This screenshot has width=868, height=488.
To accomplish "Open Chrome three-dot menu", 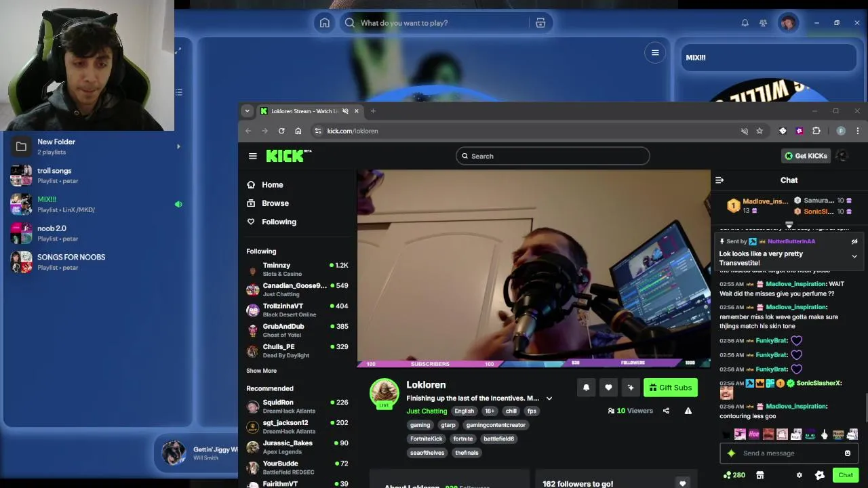I will click(857, 131).
